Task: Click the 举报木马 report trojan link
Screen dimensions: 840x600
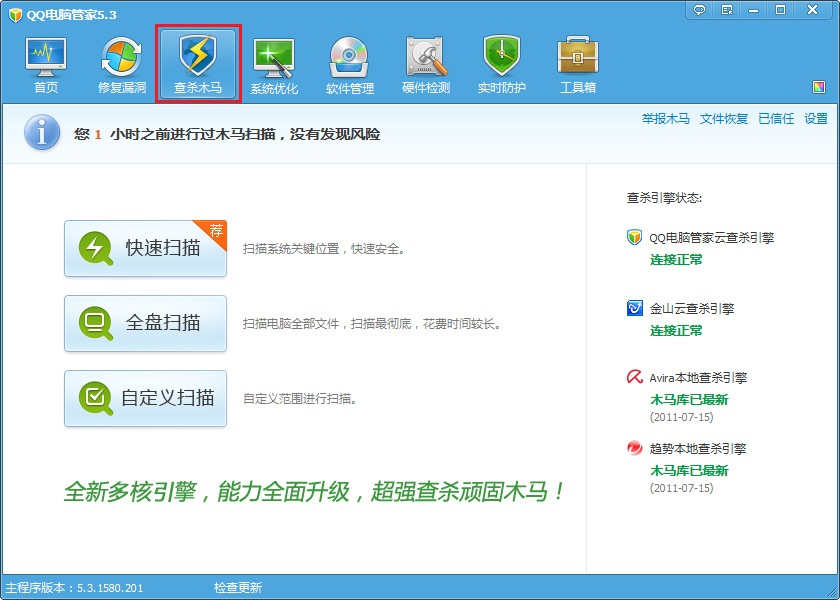Action: pos(665,119)
